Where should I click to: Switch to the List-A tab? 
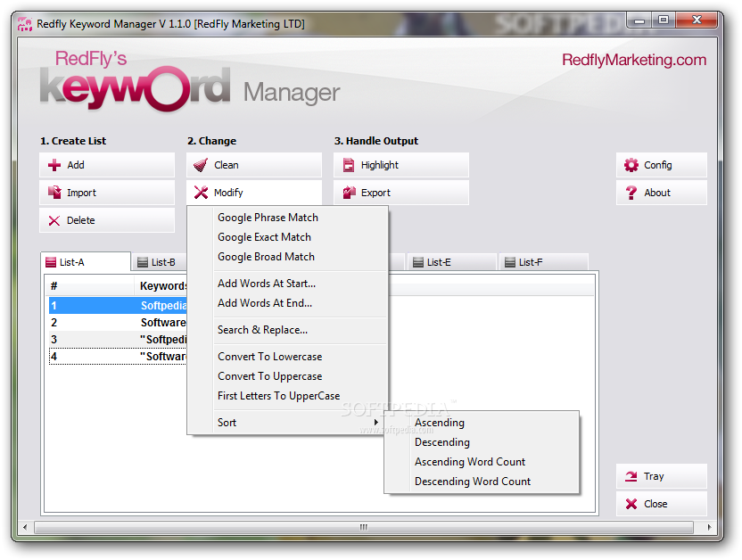click(86, 262)
